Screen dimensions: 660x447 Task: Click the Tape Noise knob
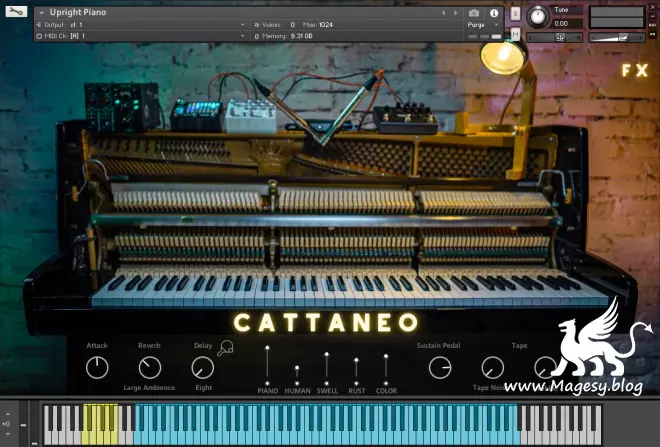point(492,367)
